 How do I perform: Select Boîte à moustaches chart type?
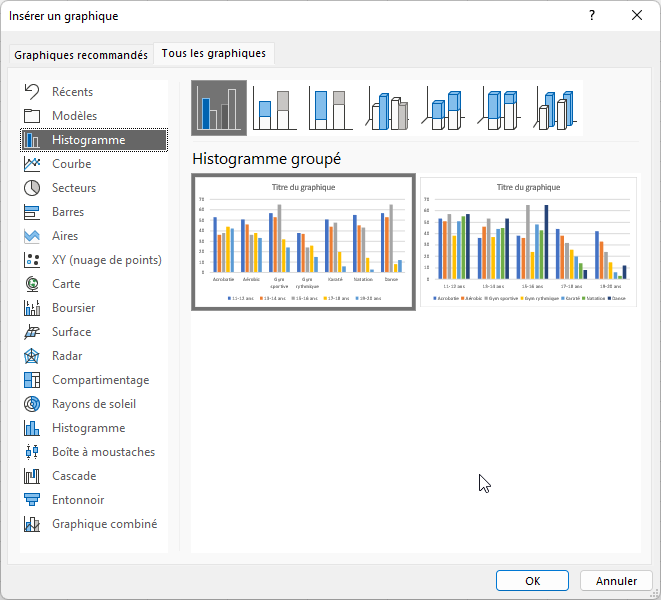[x=103, y=452]
